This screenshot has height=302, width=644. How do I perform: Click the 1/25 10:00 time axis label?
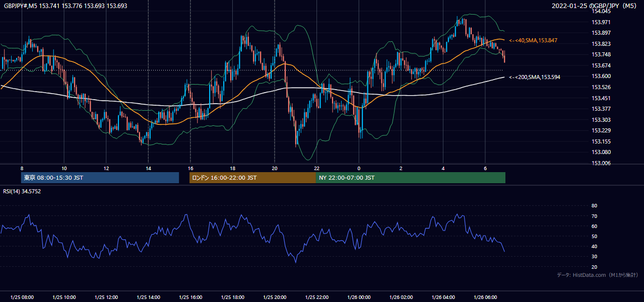click(x=64, y=297)
